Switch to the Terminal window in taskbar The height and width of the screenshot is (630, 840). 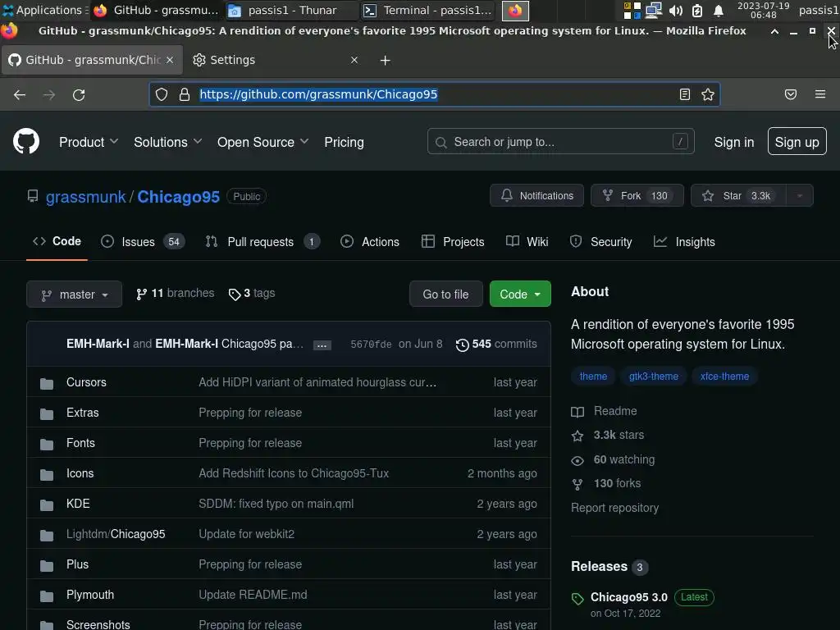tap(428, 10)
